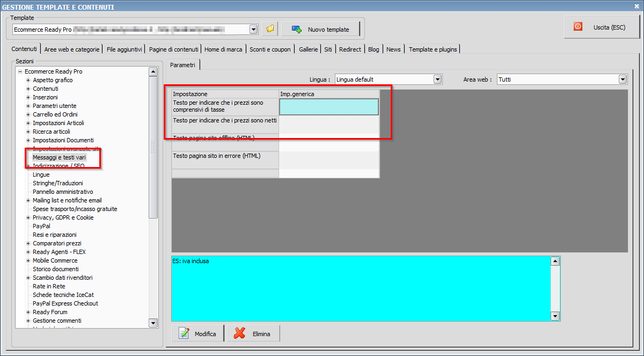
Task: Expand the Impostazioni Documenti tree node
Action: coord(28,140)
